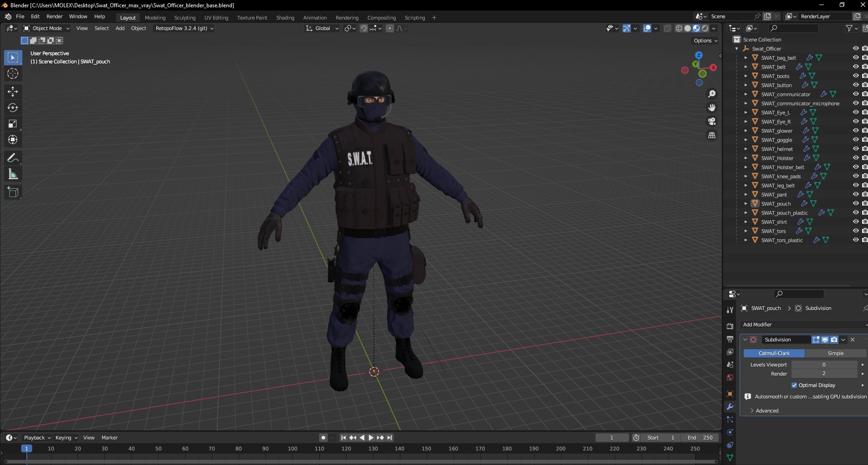Select the Annotate tool
The width and height of the screenshot is (868, 465).
point(13,158)
